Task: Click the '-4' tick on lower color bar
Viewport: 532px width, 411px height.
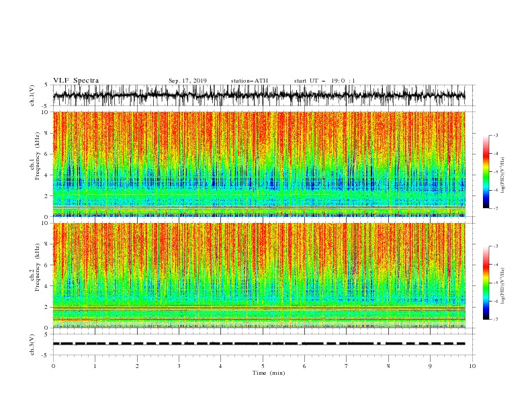Action: click(495, 265)
